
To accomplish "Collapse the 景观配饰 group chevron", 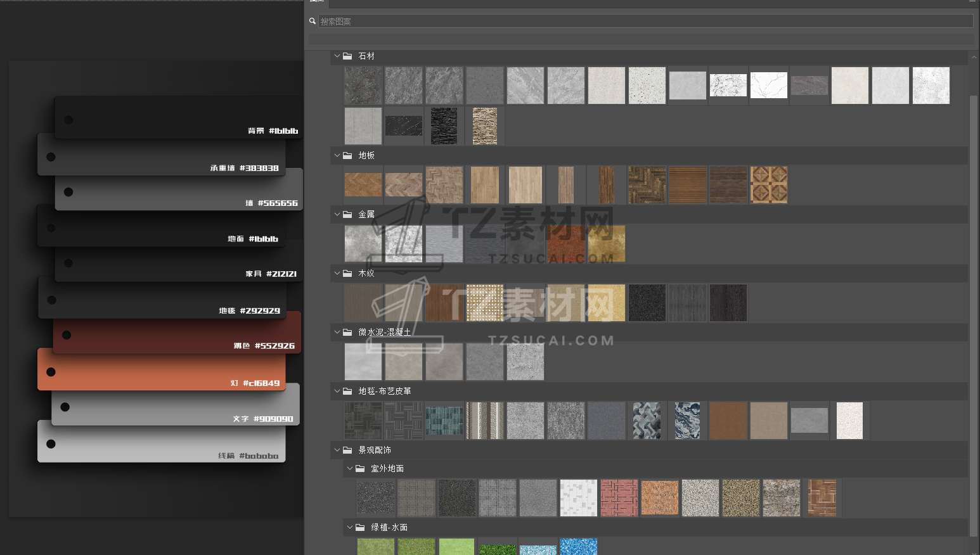I will (337, 450).
